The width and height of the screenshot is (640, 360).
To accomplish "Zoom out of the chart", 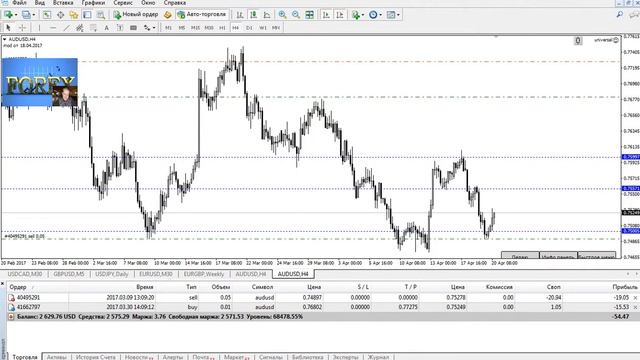I will click(x=296, y=15).
